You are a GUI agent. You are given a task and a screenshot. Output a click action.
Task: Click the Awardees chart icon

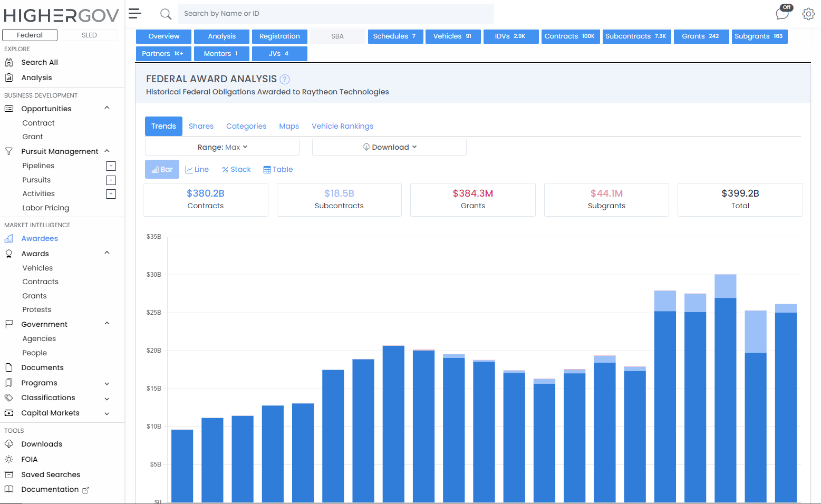click(9, 238)
